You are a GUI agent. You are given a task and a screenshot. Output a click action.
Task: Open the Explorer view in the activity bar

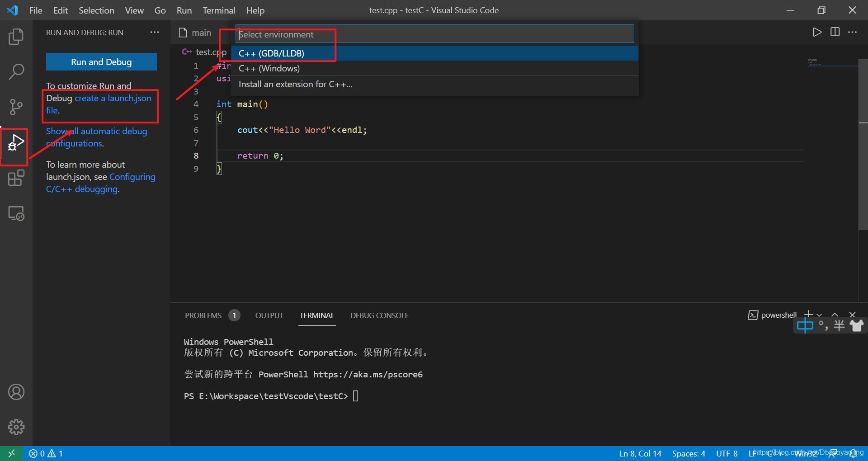coord(16,37)
